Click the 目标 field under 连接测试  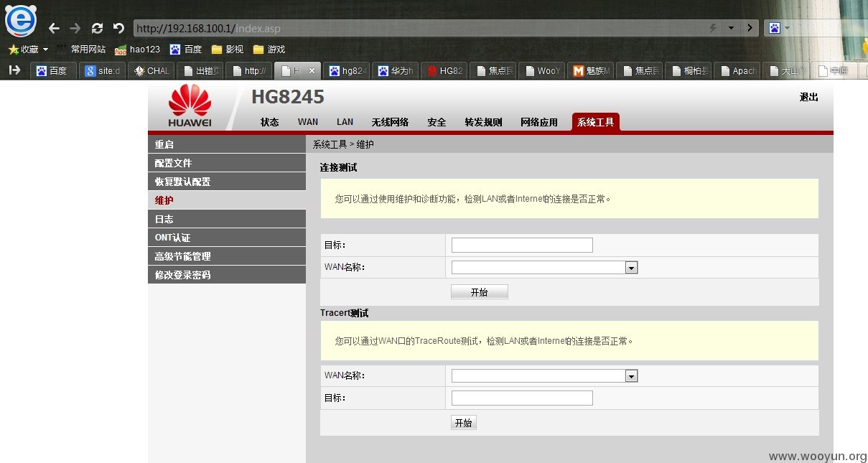pyautogui.click(x=522, y=245)
